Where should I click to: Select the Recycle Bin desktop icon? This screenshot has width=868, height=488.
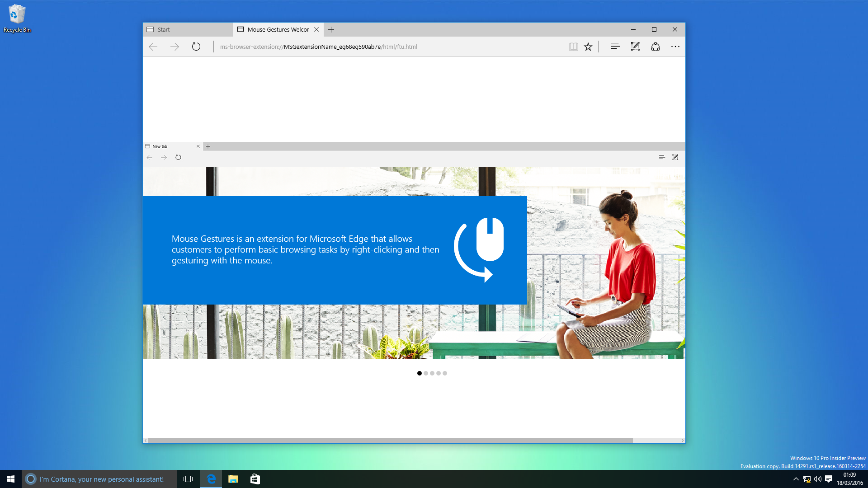[x=17, y=19]
